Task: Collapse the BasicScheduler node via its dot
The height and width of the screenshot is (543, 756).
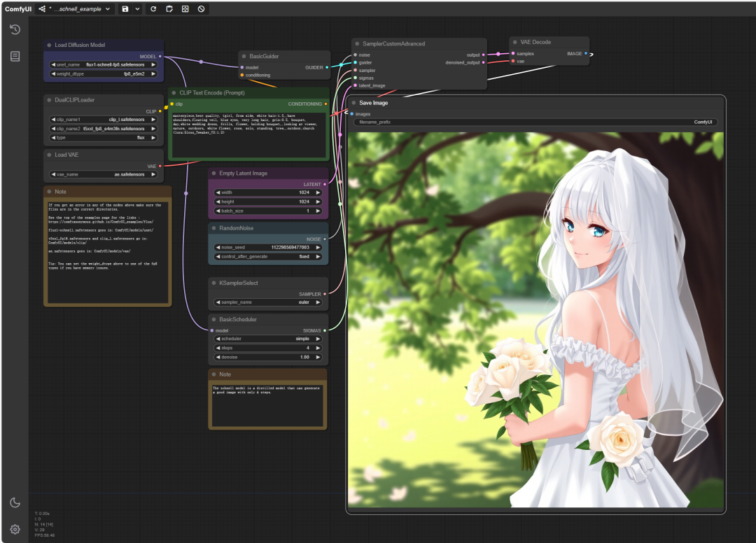Action: coord(213,320)
